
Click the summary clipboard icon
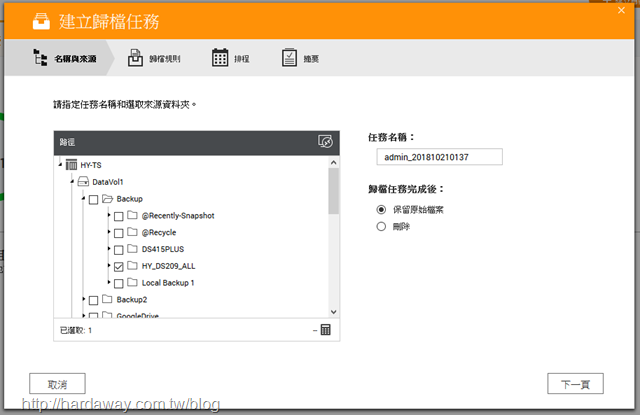click(289, 58)
